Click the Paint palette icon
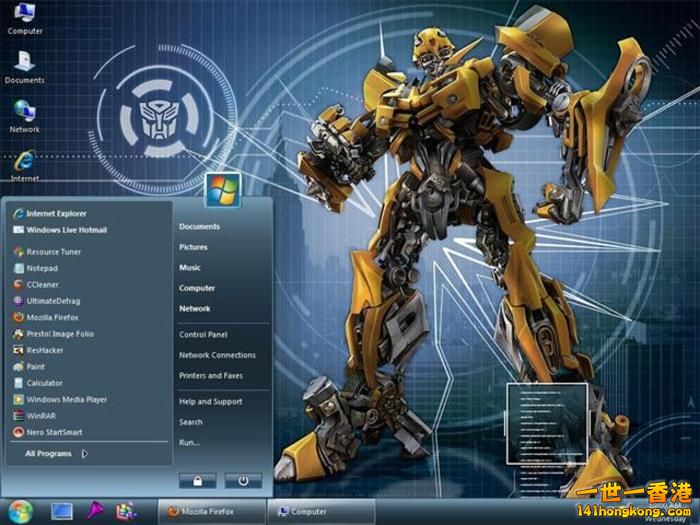Viewport: 700px width, 525px height. pos(18,367)
